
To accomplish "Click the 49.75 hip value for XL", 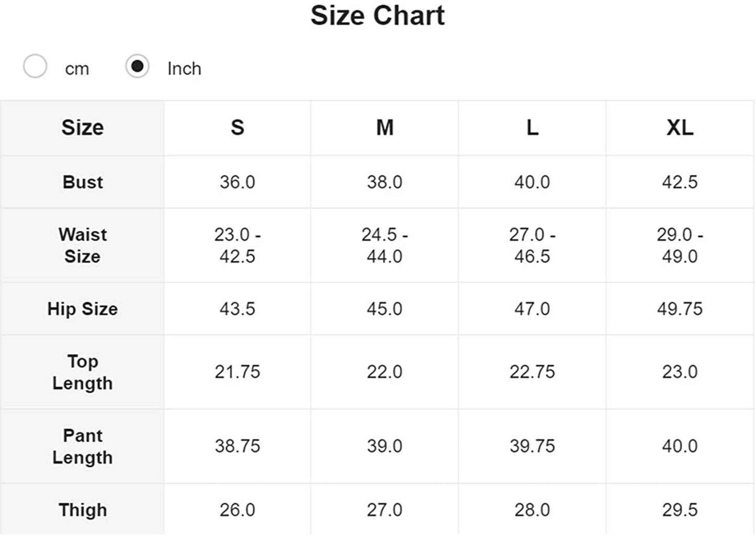I will click(x=680, y=309).
